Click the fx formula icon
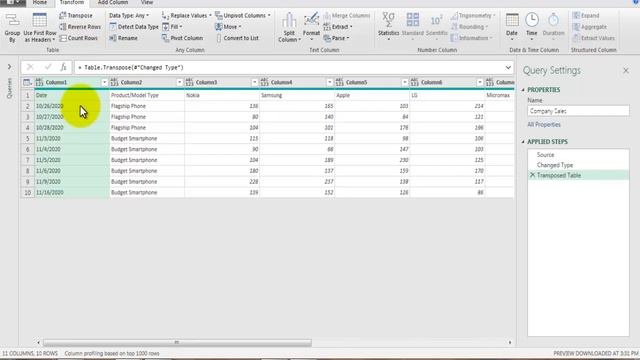 (63, 67)
